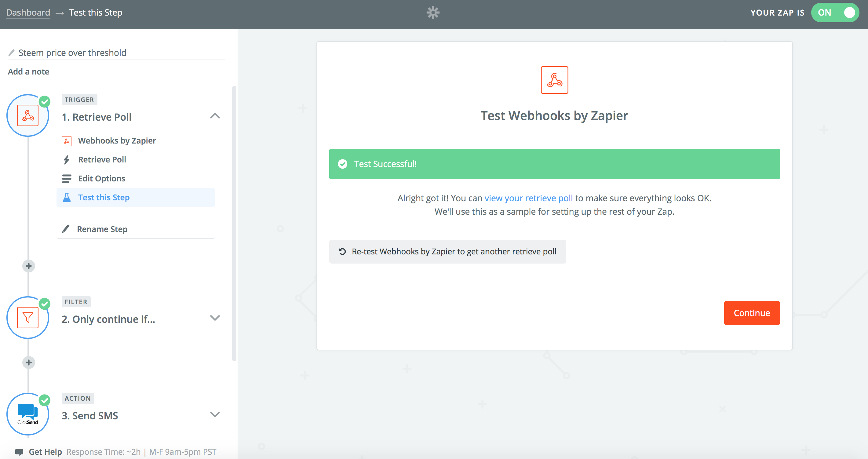
Task: Collapse the Retrieve Poll trigger step
Action: click(215, 116)
